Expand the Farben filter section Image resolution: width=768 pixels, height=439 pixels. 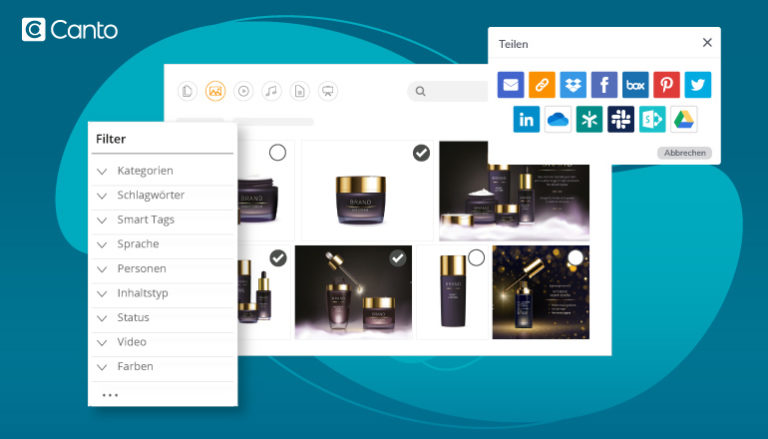(x=135, y=367)
